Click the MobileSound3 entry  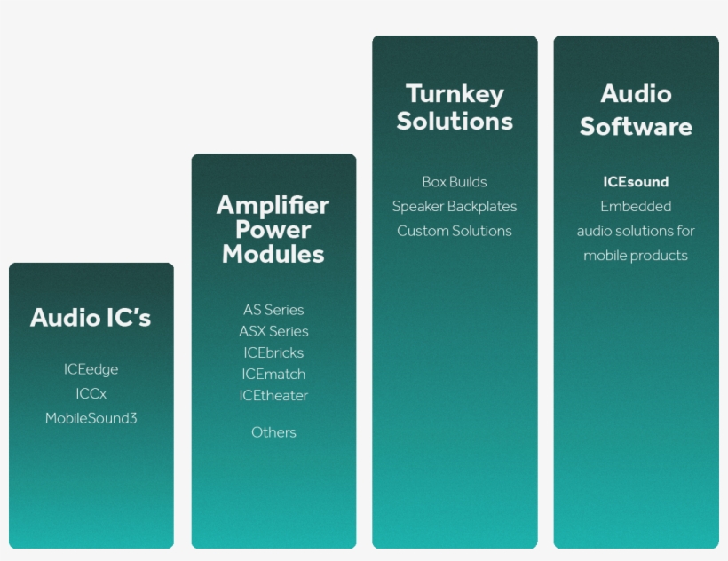91,418
